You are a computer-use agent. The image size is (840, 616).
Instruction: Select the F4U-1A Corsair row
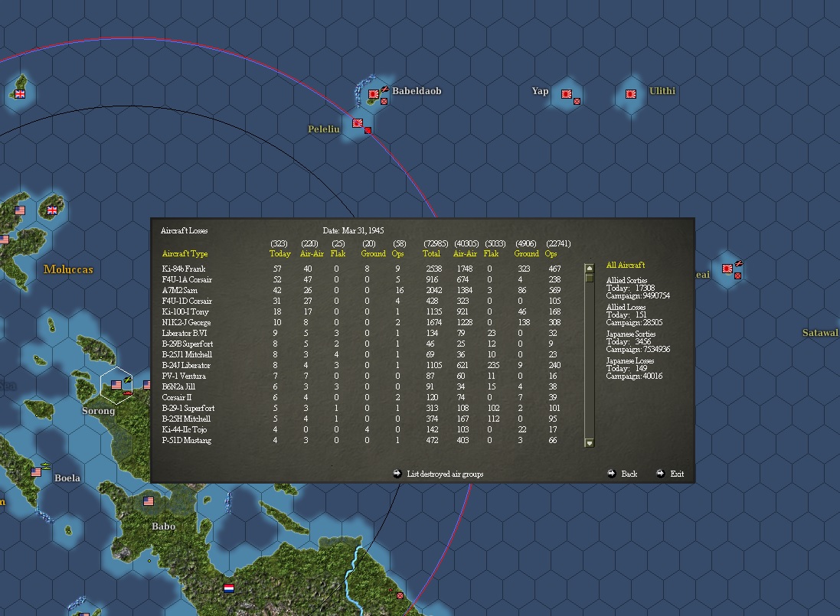(361, 279)
